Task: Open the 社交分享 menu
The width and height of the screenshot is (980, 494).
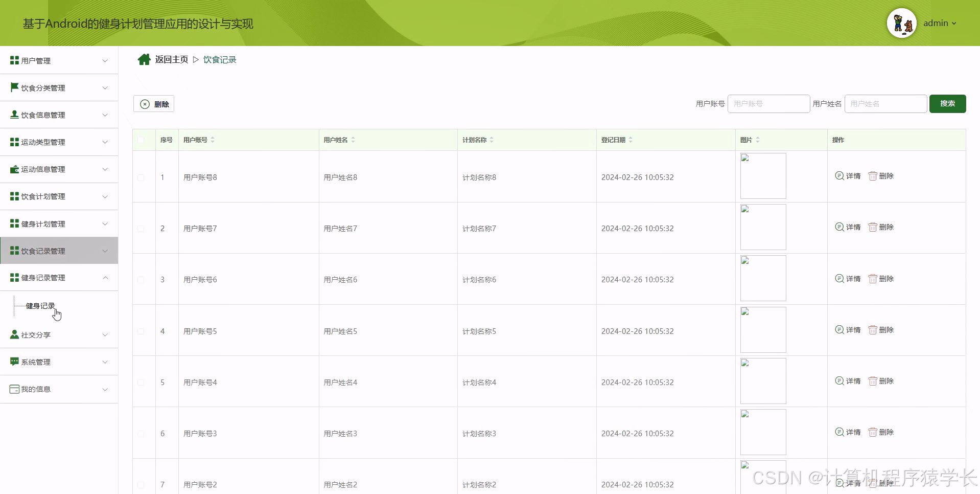Action: (x=59, y=334)
